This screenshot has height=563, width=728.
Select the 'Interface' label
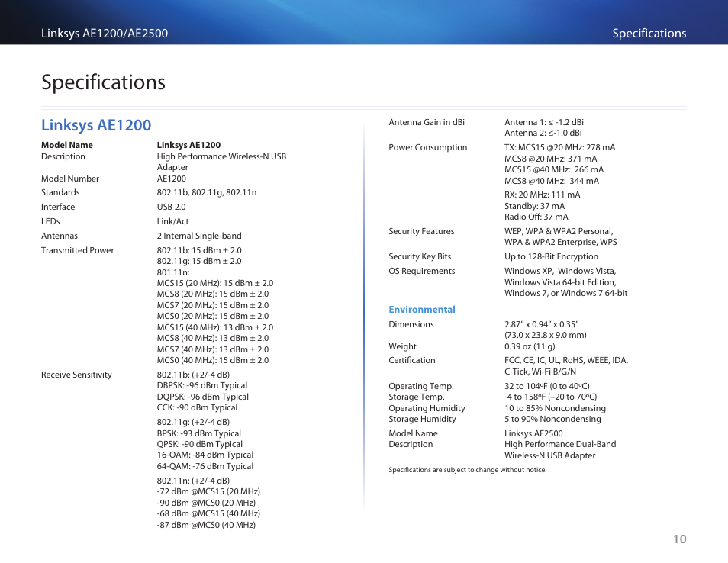coord(58,207)
